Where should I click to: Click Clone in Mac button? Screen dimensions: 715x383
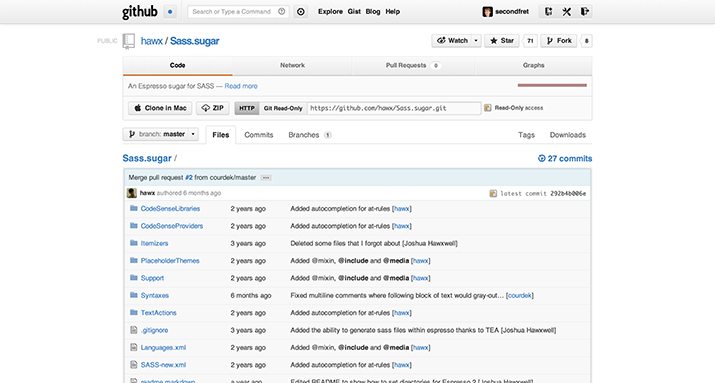[160, 108]
